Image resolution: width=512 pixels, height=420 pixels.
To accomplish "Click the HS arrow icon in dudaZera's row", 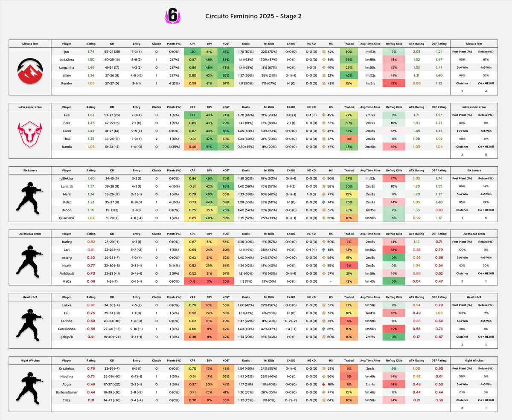I will point(324,59).
